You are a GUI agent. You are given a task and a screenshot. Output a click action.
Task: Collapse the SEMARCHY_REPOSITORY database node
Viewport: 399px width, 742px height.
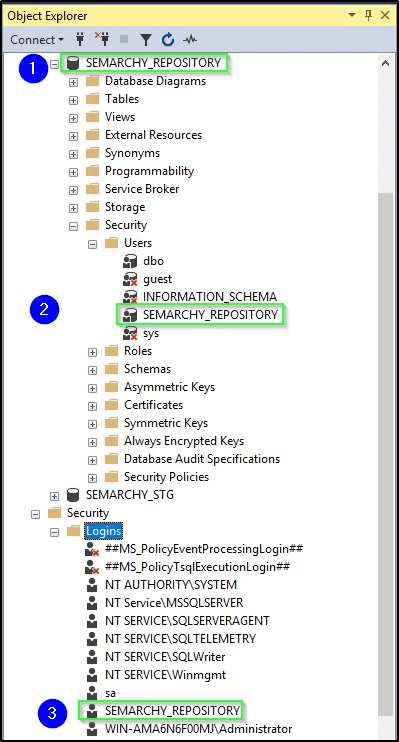(55, 64)
